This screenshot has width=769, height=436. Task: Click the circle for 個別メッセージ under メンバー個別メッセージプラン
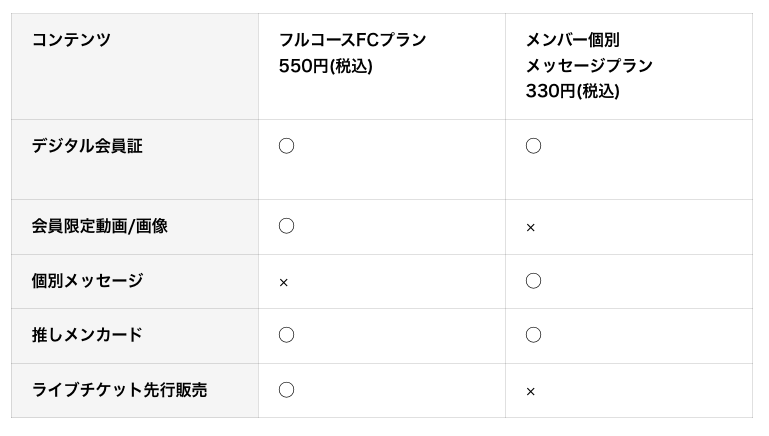point(533,281)
